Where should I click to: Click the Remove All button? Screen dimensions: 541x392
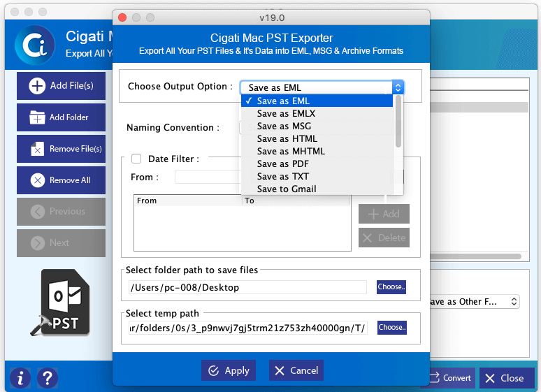click(61, 180)
